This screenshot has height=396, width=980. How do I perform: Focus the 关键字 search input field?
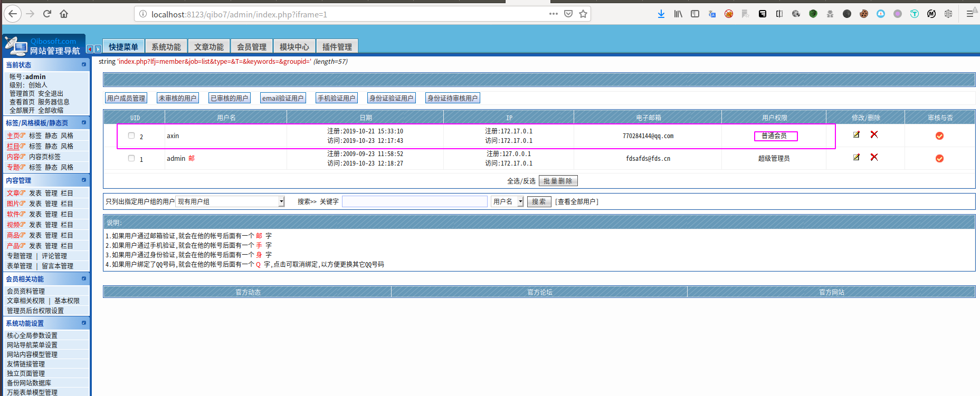[x=415, y=201]
